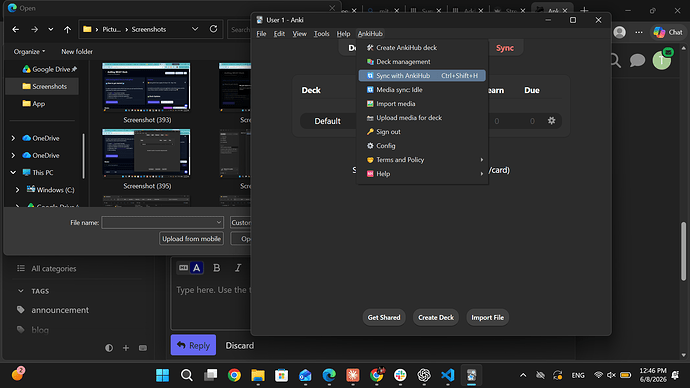Select App folder in navigation pane
Image resolution: width=690 pixels, height=388 pixels.
(x=33, y=104)
